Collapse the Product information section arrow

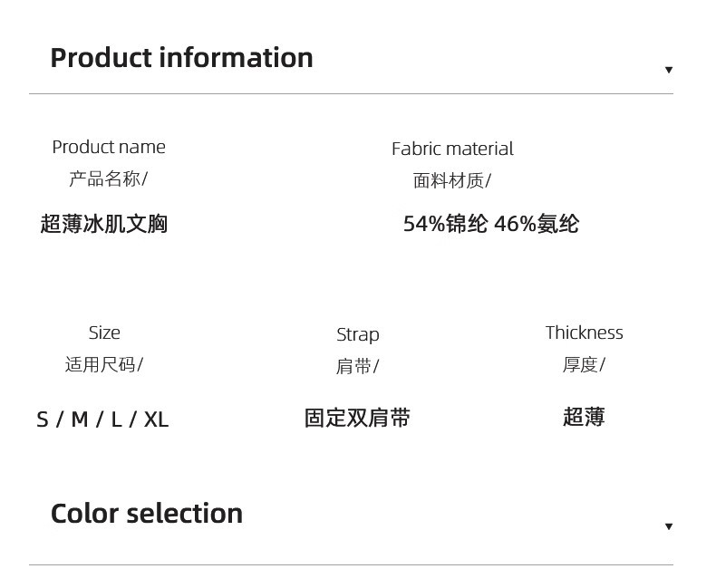point(669,70)
